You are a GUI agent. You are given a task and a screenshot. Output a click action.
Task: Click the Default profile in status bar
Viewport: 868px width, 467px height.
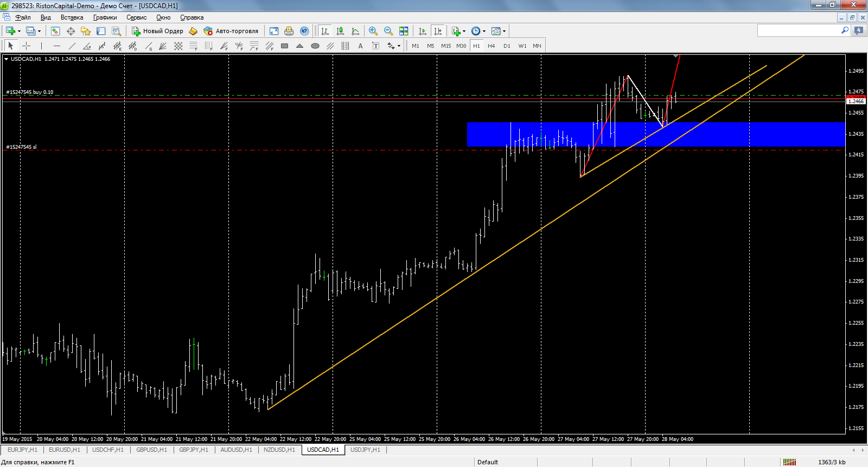pos(488,462)
